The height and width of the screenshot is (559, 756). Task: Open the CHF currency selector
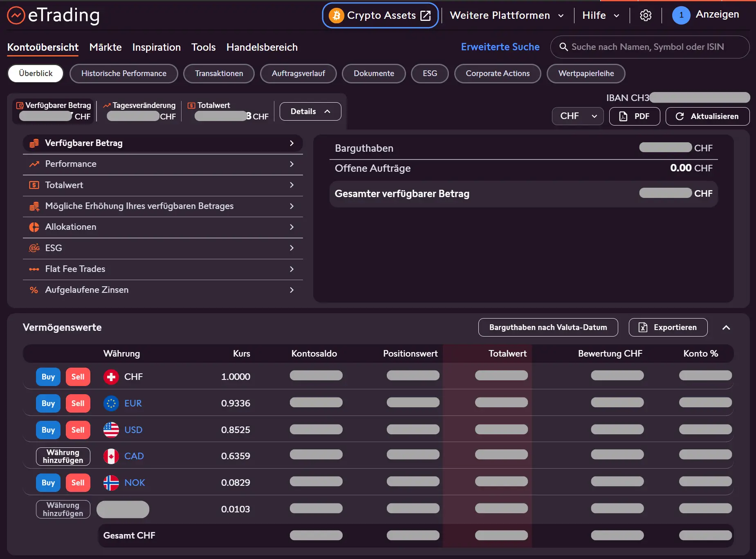pos(578,116)
